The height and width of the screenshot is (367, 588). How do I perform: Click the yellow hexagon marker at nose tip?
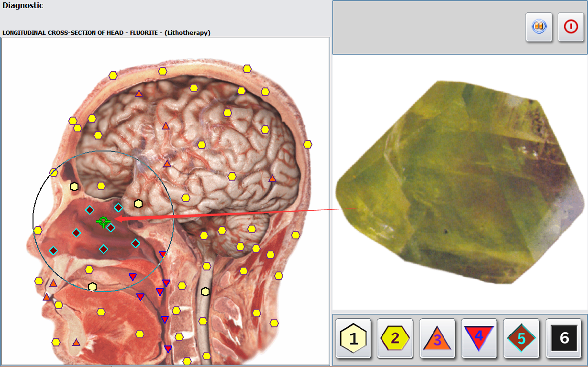[38, 230]
